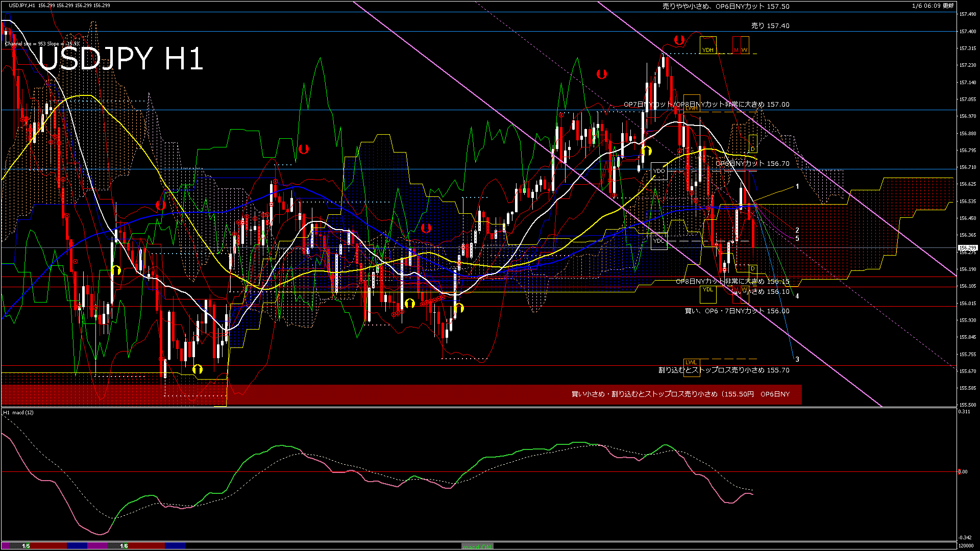This screenshot has height=551, width=980.
Task: Click the orange LWH marker box
Action: coord(691,104)
